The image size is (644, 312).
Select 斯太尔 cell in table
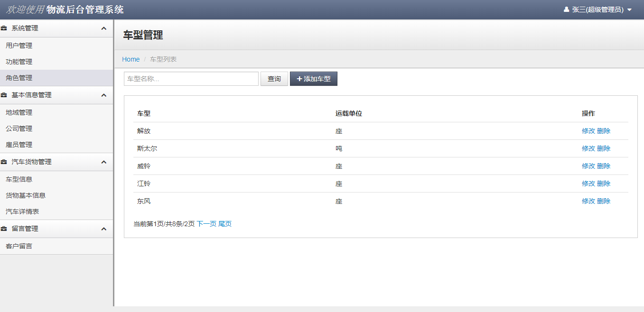(x=147, y=148)
